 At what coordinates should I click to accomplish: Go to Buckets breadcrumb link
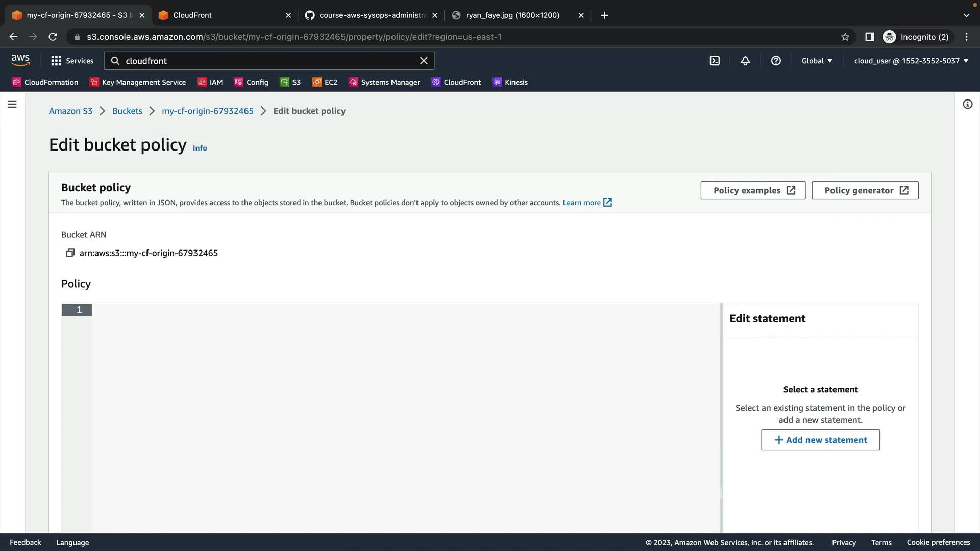click(x=127, y=111)
